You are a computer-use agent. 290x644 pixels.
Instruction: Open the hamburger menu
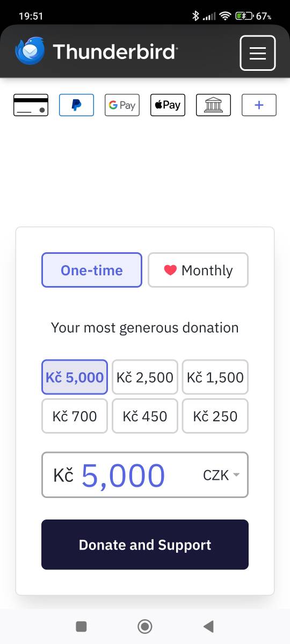click(258, 53)
